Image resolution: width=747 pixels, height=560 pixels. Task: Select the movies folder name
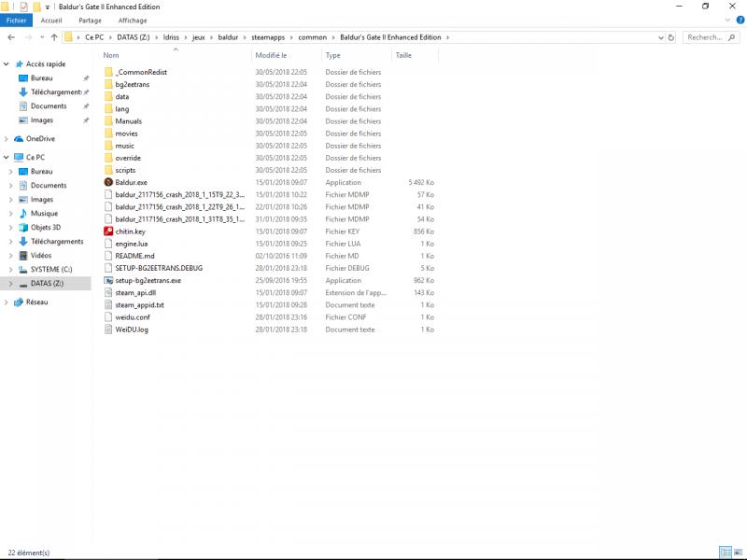pos(126,133)
